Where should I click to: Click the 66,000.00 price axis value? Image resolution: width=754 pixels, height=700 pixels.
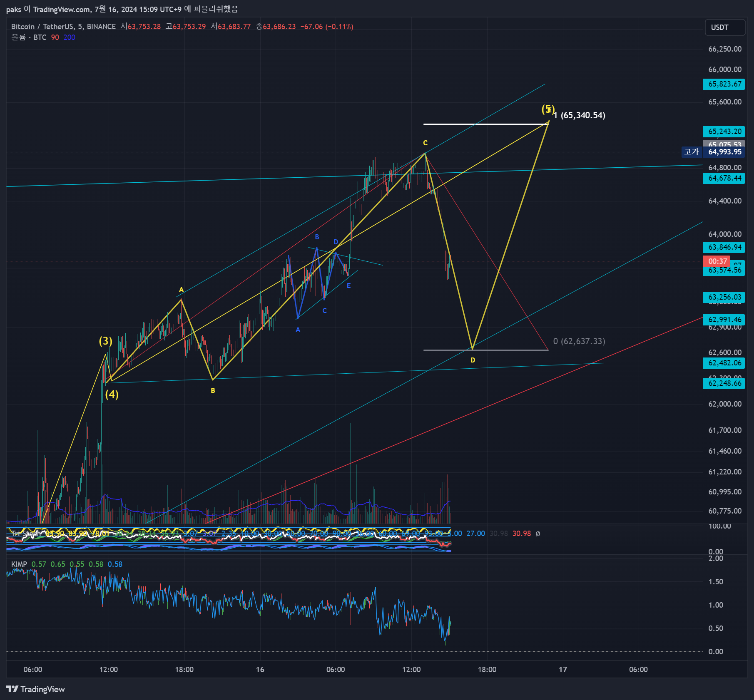(725, 70)
